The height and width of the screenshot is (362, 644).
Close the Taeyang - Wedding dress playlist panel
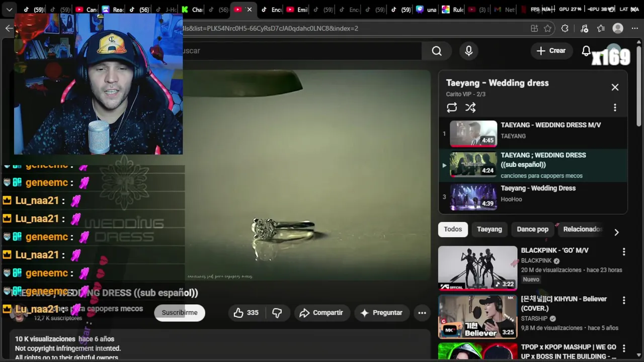[x=615, y=87]
